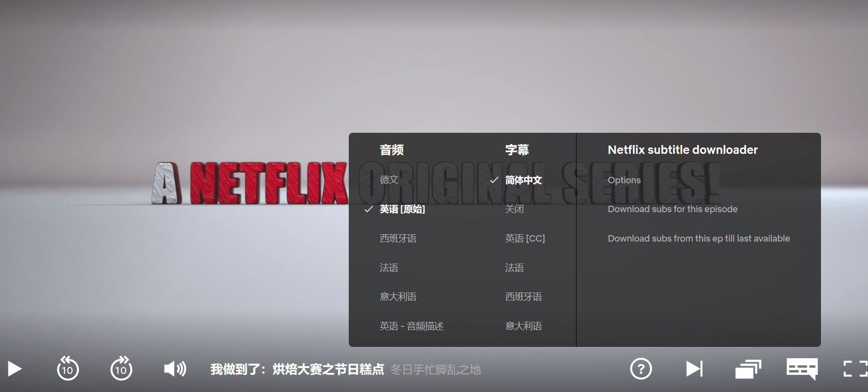
Task: Turn subtitles off with 关闭
Action: (514, 209)
